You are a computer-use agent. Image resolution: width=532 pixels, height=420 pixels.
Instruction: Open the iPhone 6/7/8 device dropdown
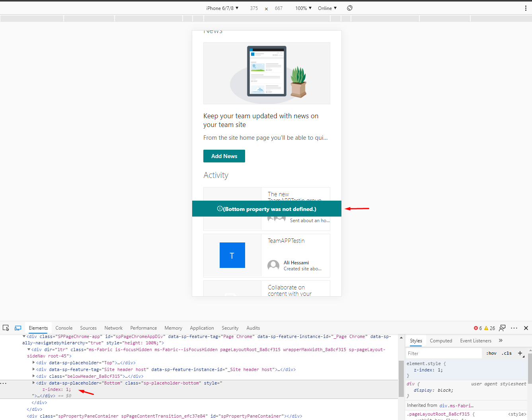point(222,8)
